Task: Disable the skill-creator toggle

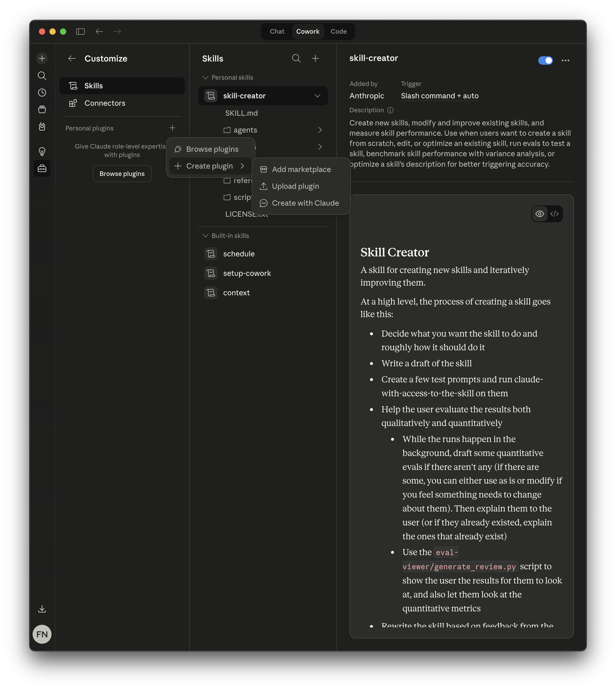Action: tap(545, 60)
